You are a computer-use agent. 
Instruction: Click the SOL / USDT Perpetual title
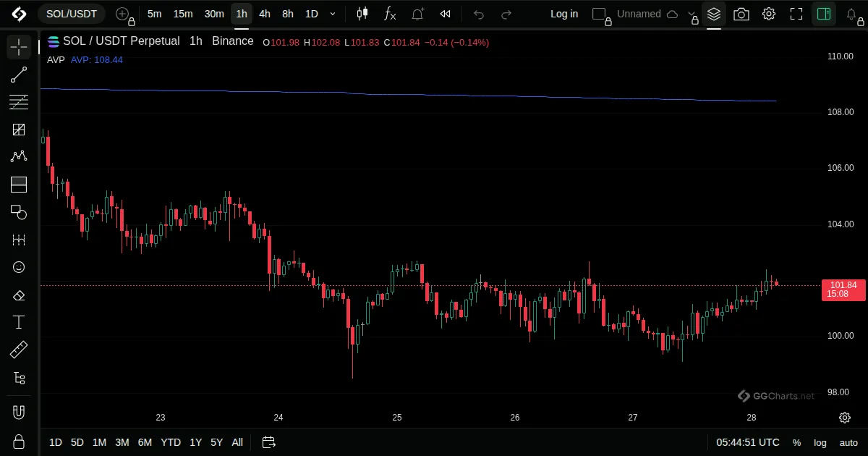pos(122,41)
